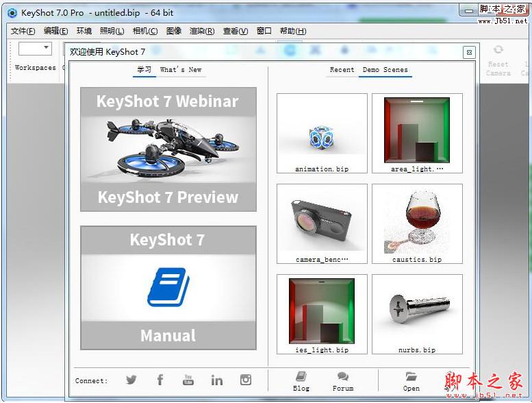Click the Open folder button

[411, 381]
